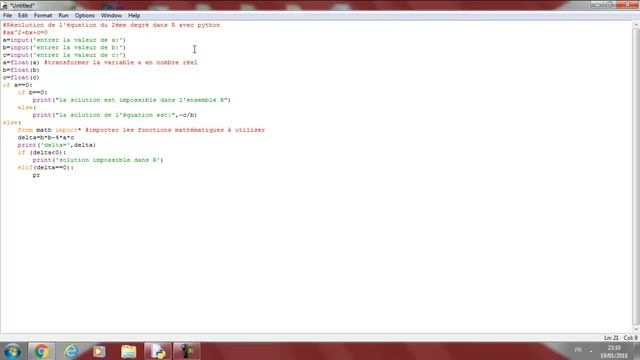This screenshot has width=640, height=360.
Task: Click the Ln: 21 status bar entry
Action: (x=611, y=338)
